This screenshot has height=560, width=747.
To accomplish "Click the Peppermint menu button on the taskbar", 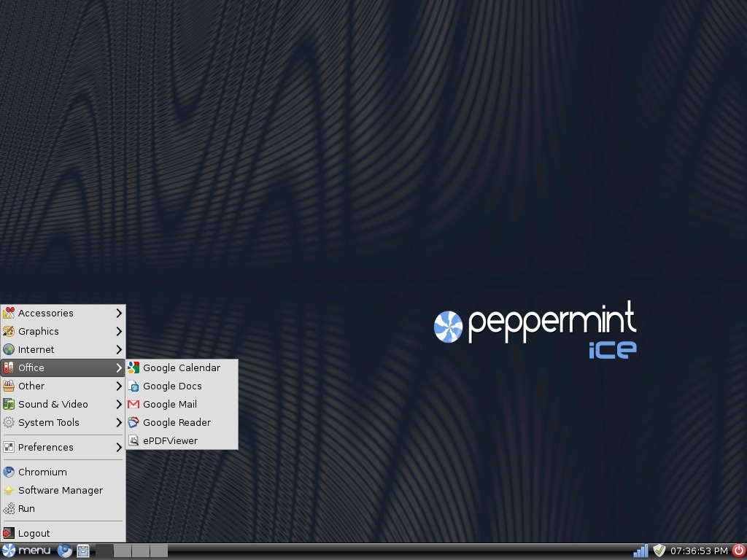I will tap(26, 551).
